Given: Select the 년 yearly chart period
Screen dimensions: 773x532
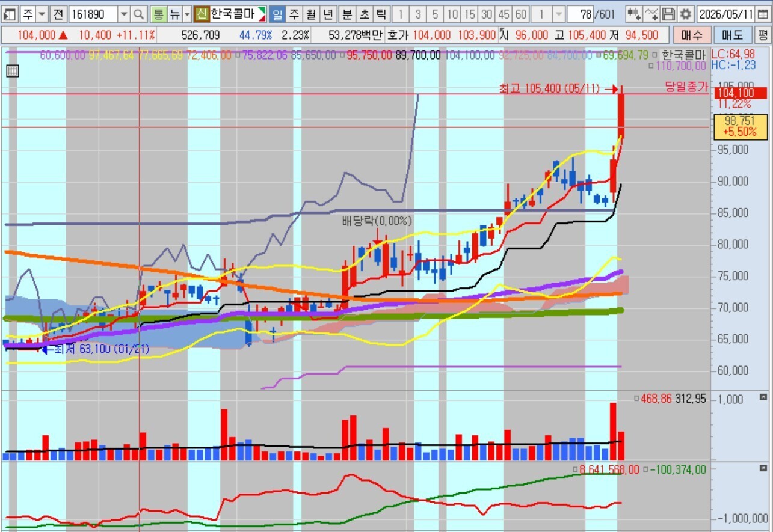Looking at the screenshot, I should (x=328, y=14).
